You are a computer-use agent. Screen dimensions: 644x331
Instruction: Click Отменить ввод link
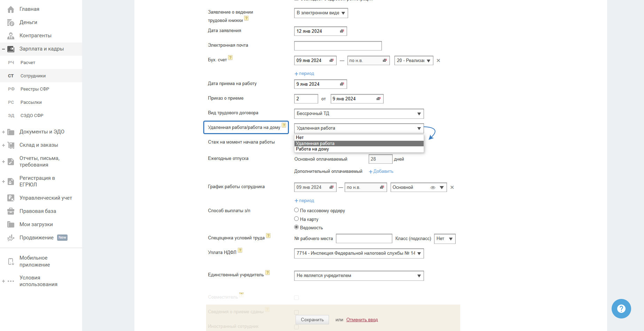[362, 320]
